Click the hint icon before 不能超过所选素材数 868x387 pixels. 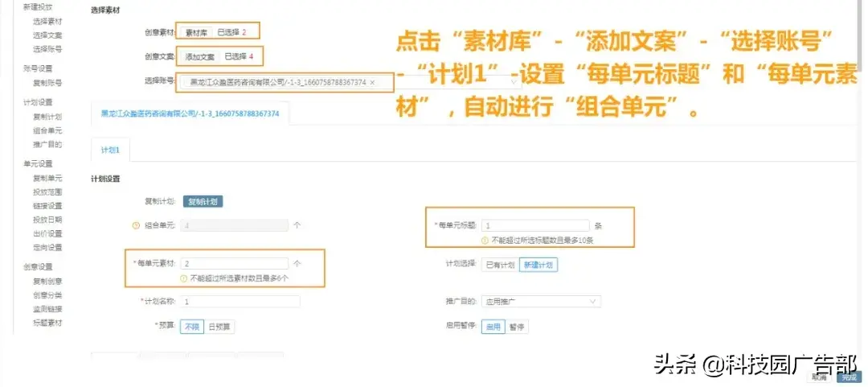pos(183,278)
